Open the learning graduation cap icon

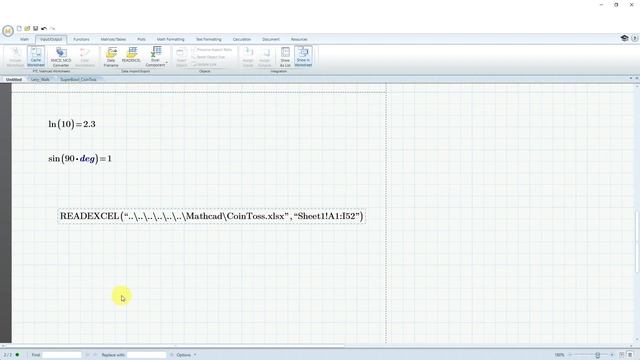[x=624, y=38]
